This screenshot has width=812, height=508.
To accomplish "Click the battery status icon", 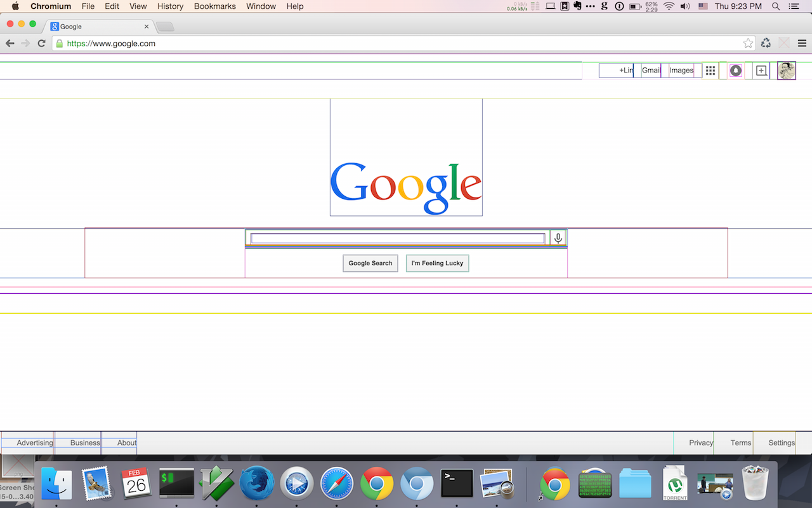I will (635, 6).
